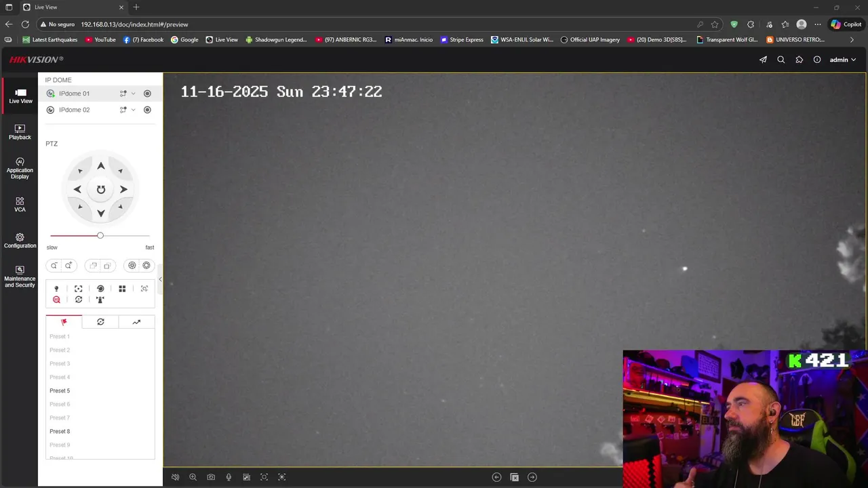Image resolution: width=868 pixels, height=488 pixels.
Task: Open the iris with right aperture icon
Action: (x=146, y=266)
